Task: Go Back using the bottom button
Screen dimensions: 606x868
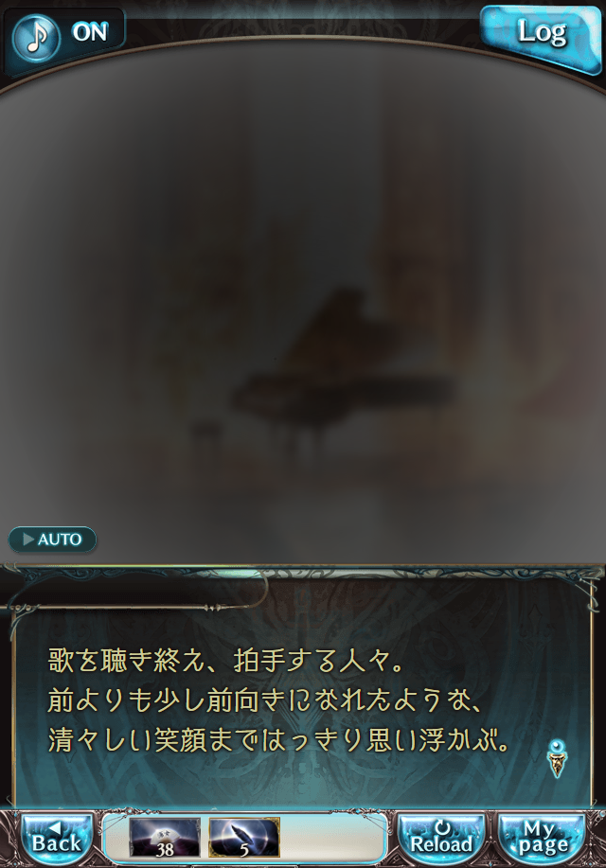Action: pyautogui.click(x=57, y=838)
